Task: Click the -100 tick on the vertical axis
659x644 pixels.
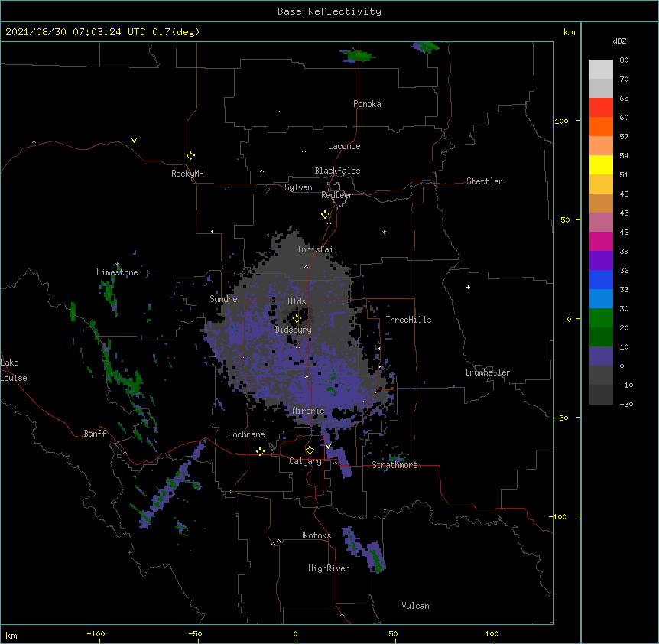Action: point(560,516)
